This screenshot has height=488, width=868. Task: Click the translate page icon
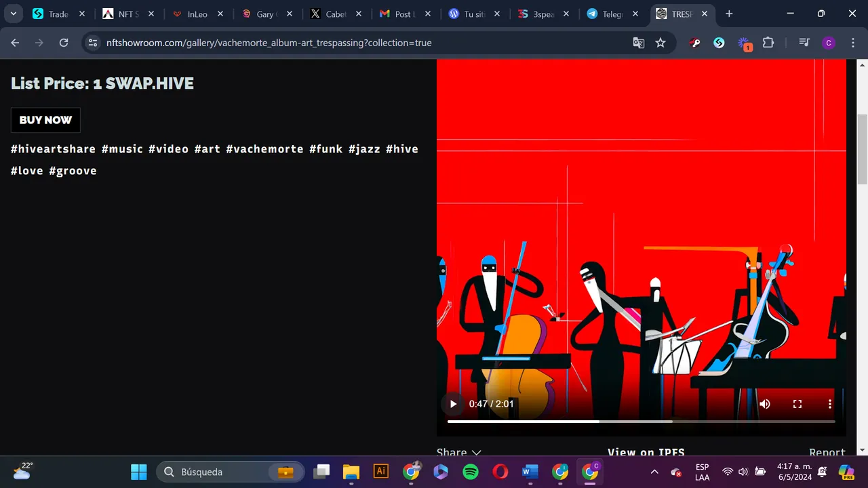(639, 43)
